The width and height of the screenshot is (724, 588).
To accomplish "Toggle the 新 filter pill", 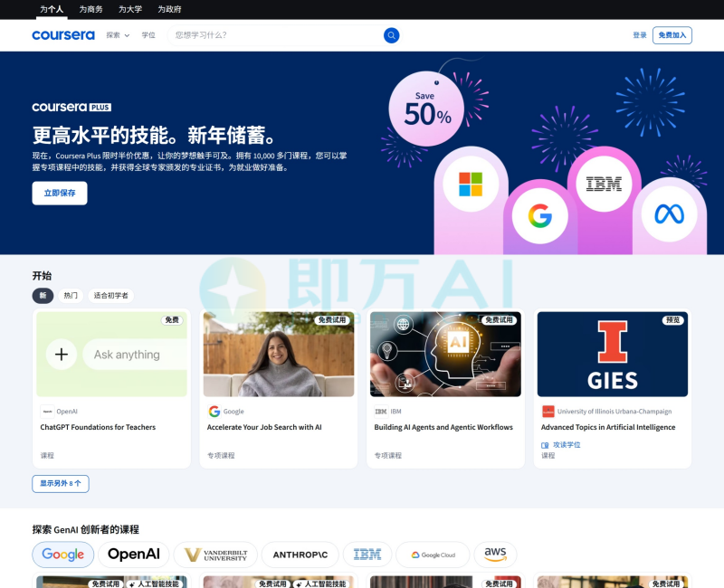I will click(x=43, y=296).
